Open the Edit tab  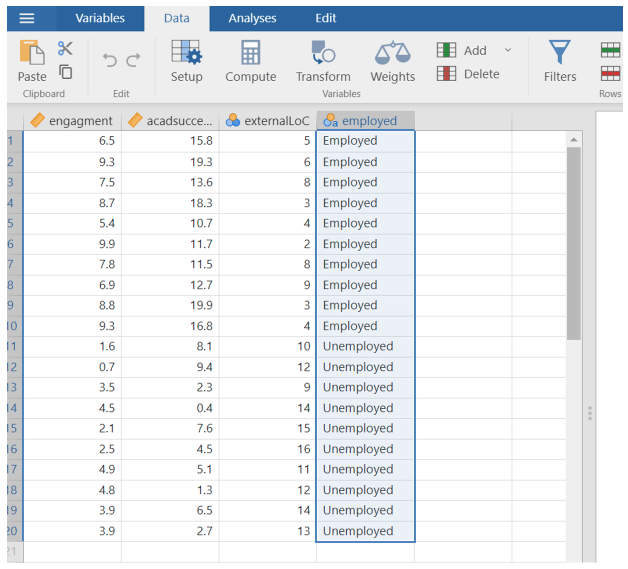point(326,18)
